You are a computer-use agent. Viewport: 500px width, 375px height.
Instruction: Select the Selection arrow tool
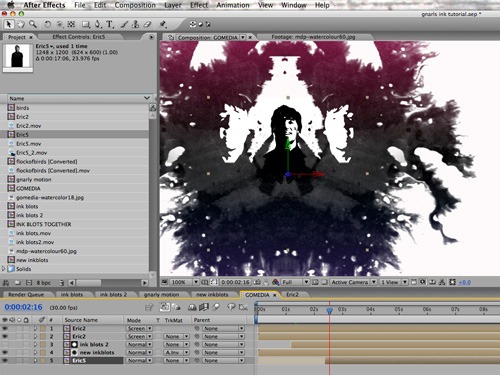coord(9,24)
